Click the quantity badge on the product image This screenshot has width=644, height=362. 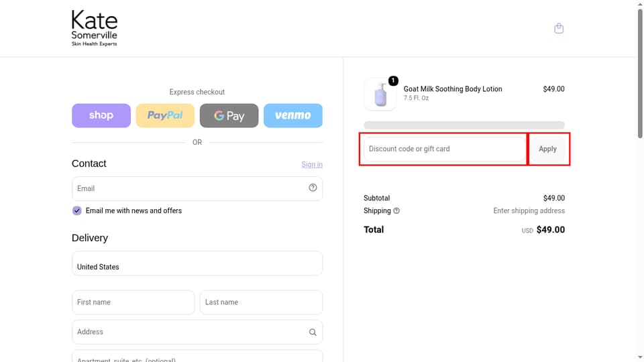[x=393, y=80]
